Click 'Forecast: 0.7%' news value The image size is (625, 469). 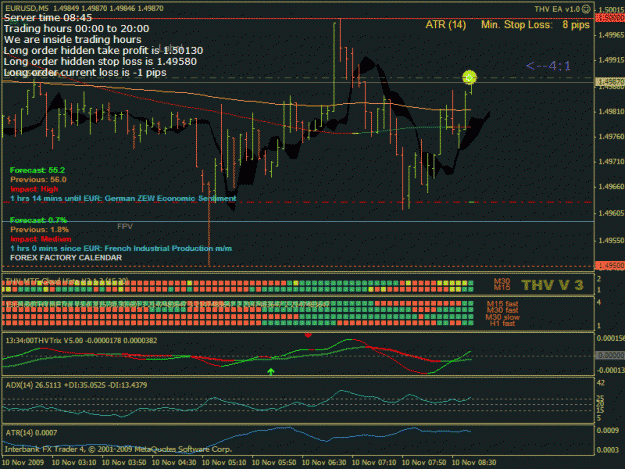coord(39,220)
